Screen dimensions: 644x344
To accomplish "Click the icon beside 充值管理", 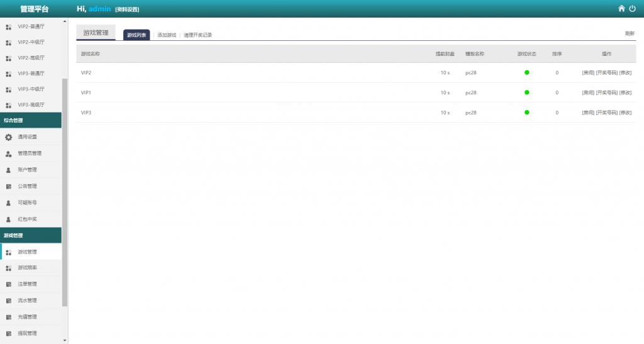I will click(9, 318).
